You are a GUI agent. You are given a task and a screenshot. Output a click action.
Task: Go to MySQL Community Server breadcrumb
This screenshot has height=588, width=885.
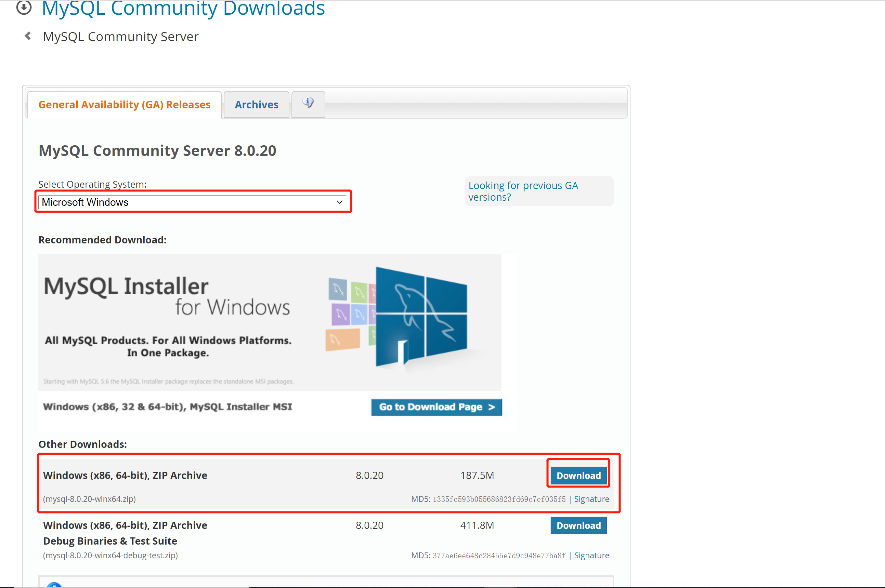point(120,37)
